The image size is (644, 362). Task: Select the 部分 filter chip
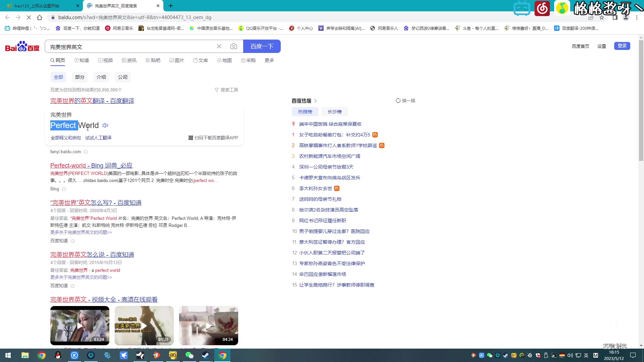tap(80, 77)
